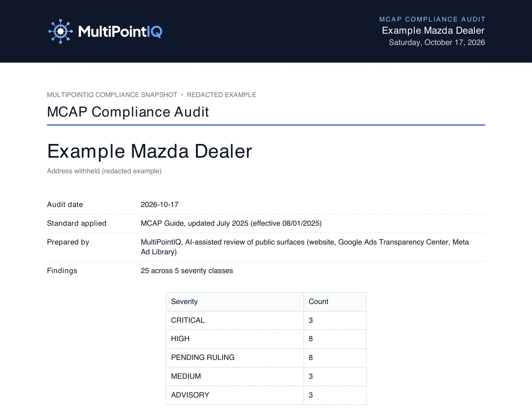Click the "MultiPointIQ" wordmark in the banner
The width and height of the screenshot is (532, 410).
pyautogui.click(x=120, y=31)
